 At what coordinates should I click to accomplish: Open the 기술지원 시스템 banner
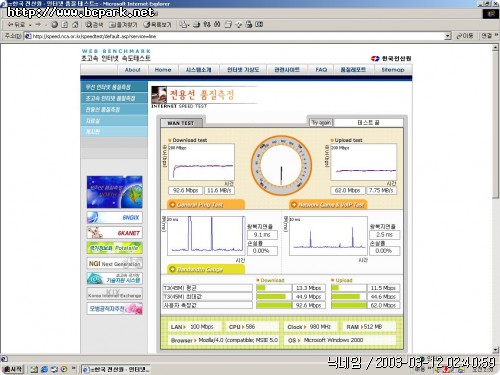pyautogui.click(x=114, y=278)
